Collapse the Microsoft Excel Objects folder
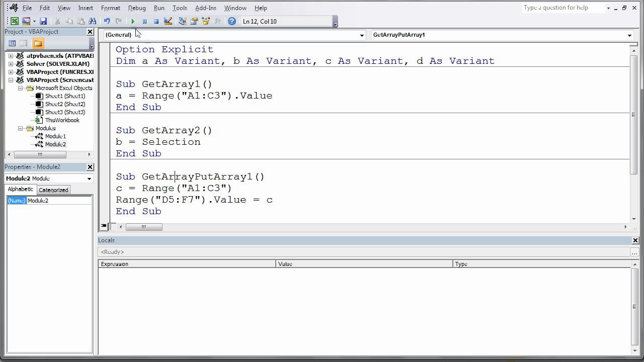The height and width of the screenshot is (362, 644). point(21,88)
